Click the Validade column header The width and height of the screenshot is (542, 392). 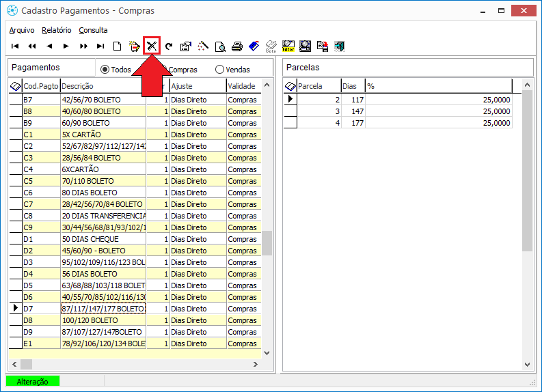coord(244,86)
